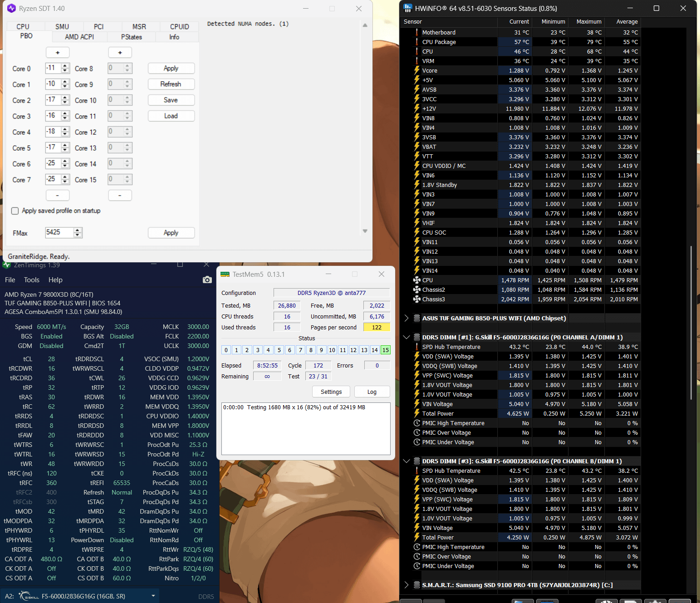Click the FMax value field in Ryzen SDT

coord(59,232)
